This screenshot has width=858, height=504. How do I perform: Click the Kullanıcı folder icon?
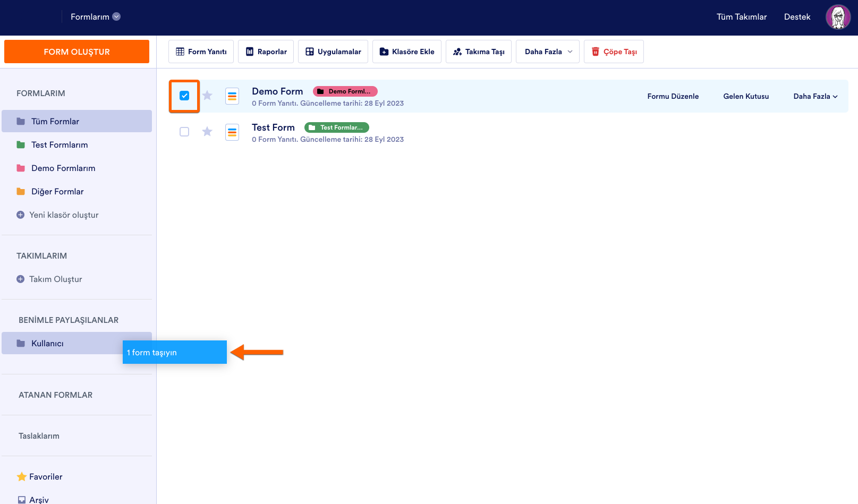[21, 344]
